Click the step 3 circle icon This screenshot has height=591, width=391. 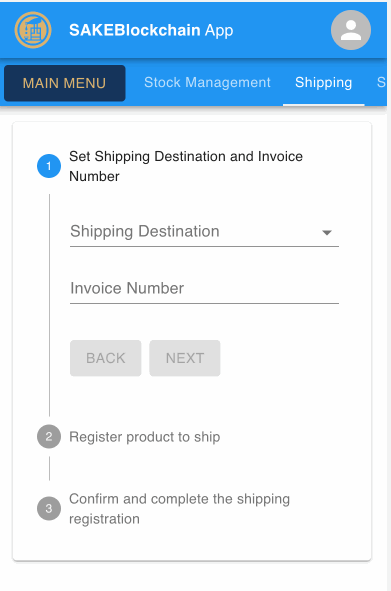pyautogui.click(x=49, y=508)
